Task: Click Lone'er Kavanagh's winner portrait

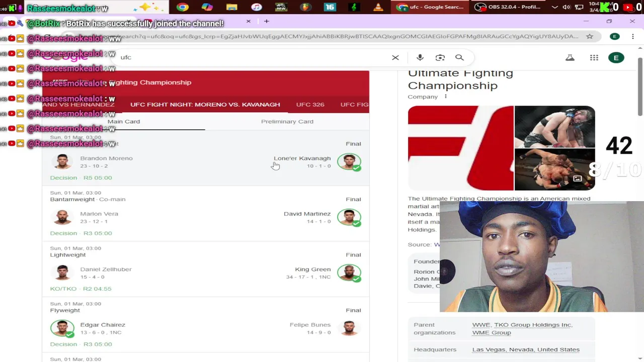Action: [349, 162]
